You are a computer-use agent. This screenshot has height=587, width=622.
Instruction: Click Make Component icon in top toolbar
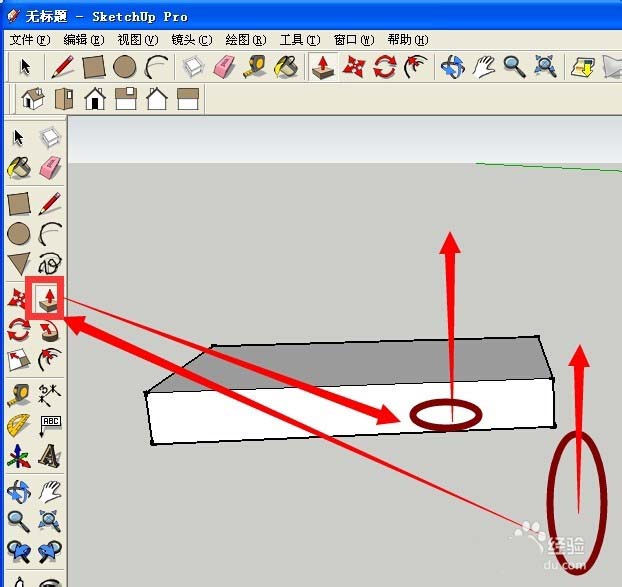(193, 67)
